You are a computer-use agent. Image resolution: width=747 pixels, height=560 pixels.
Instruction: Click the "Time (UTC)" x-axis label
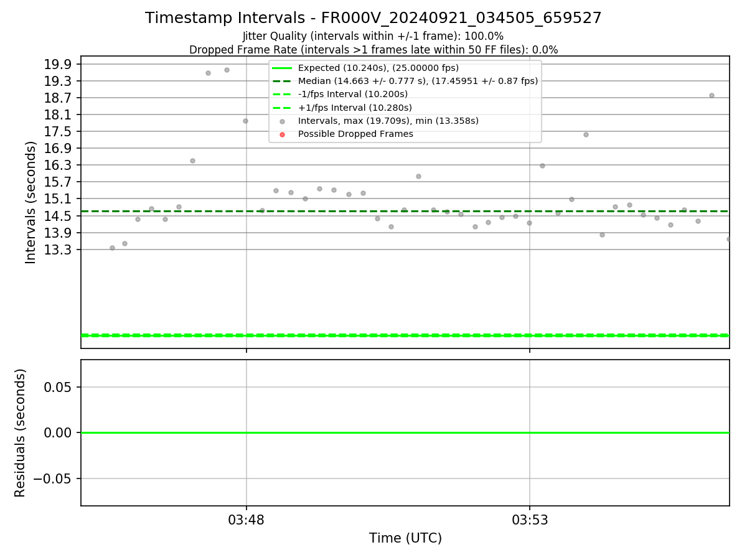coord(405,538)
